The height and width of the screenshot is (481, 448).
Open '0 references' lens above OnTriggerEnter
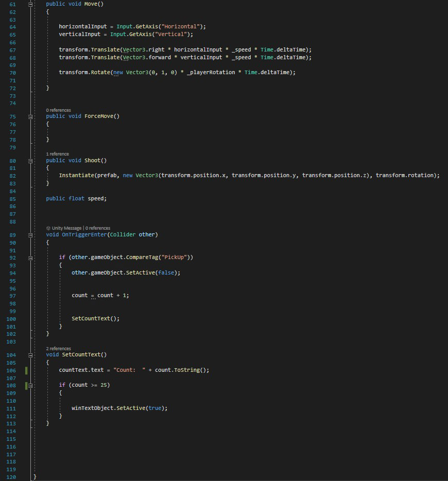coord(97,228)
